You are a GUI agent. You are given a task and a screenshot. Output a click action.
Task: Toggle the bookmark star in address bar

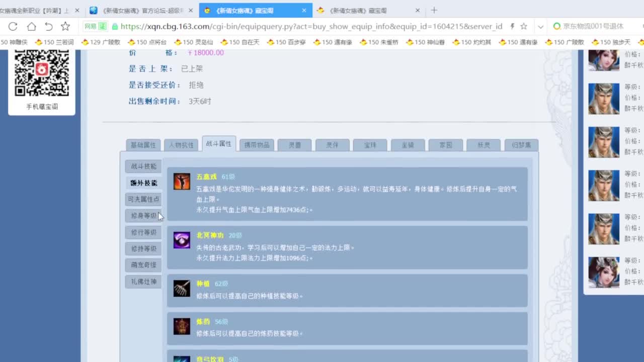(525, 26)
